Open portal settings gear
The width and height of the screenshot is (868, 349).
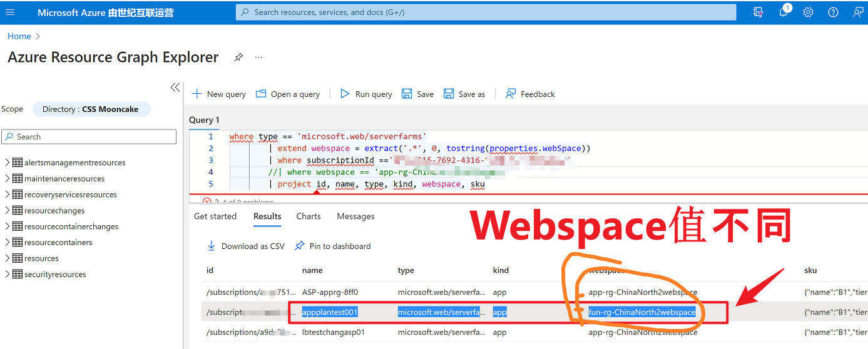point(808,13)
